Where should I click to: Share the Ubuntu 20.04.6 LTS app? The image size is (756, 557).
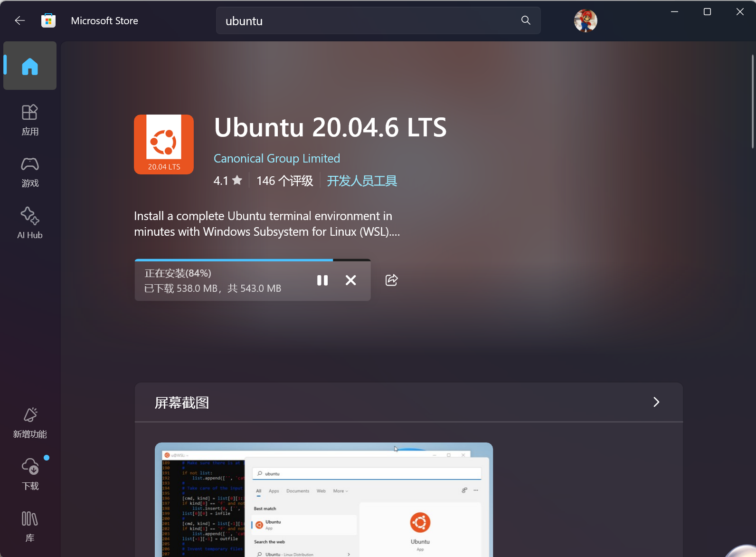pyautogui.click(x=391, y=280)
